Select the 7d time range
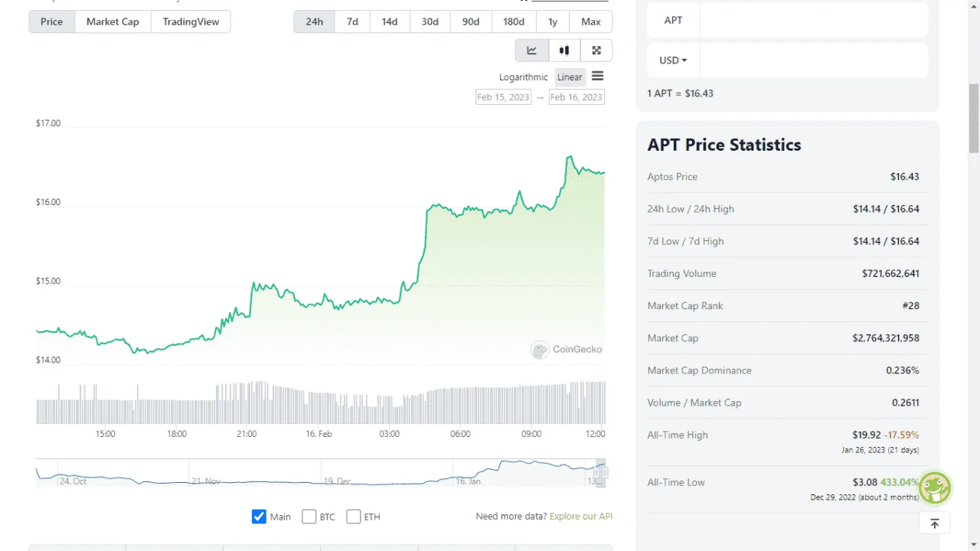The image size is (980, 551). pos(352,21)
